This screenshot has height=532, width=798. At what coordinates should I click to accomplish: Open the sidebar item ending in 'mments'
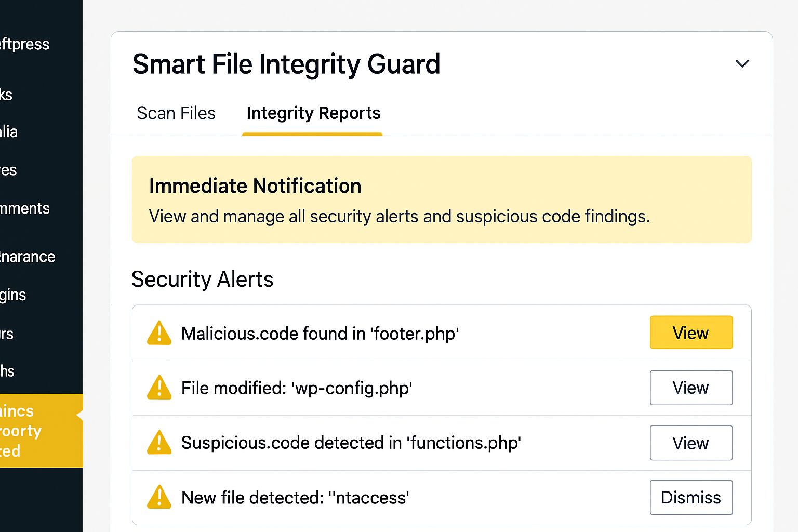(x=25, y=208)
